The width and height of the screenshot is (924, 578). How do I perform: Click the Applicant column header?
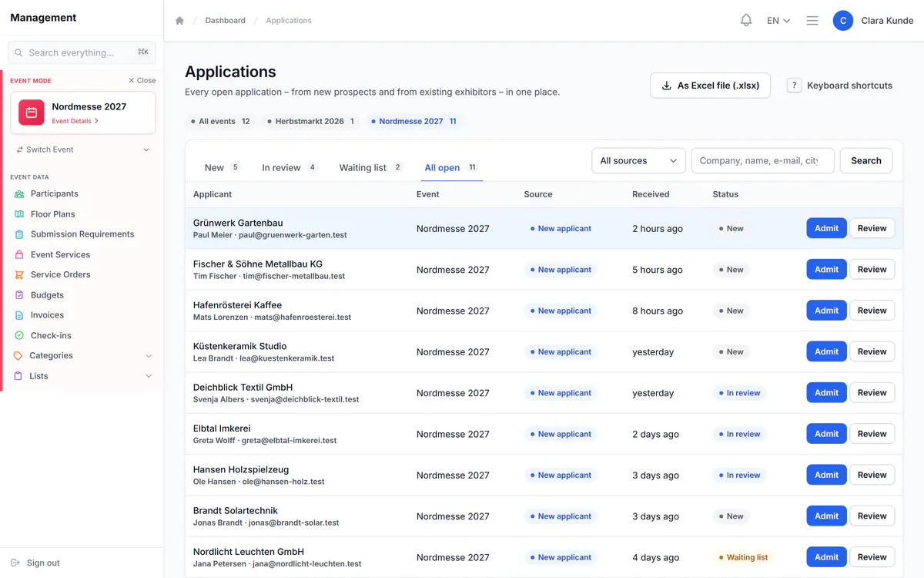(213, 194)
